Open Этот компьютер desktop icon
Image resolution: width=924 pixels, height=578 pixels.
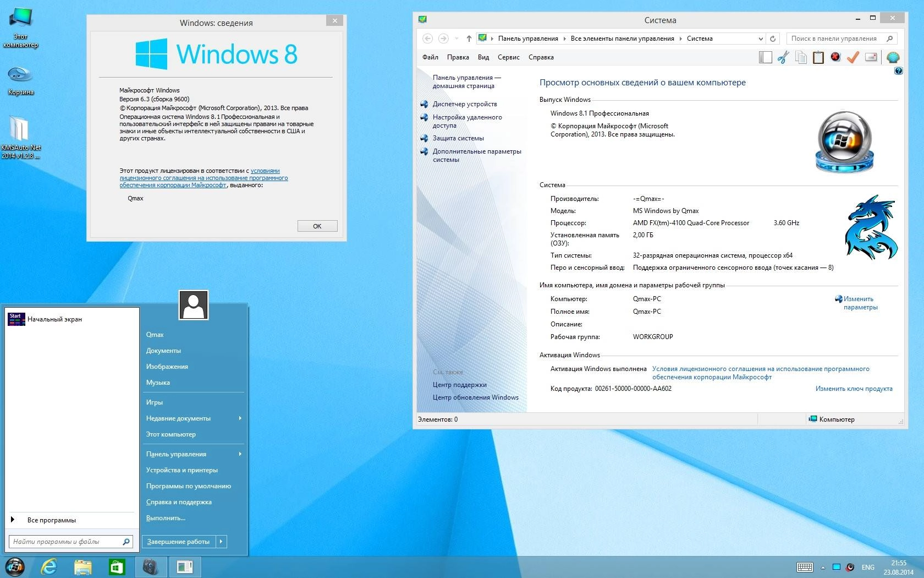[20, 28]
